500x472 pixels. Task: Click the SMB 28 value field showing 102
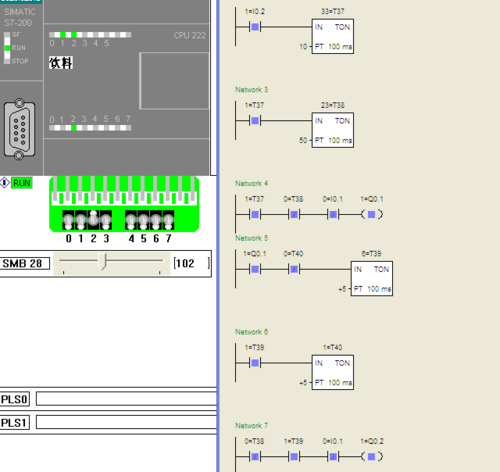[x=191, y=263]
